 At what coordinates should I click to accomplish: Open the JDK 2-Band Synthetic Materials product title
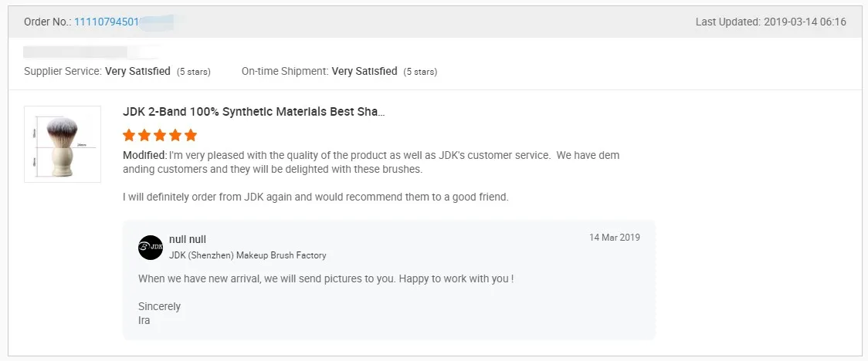coord(253,112)
